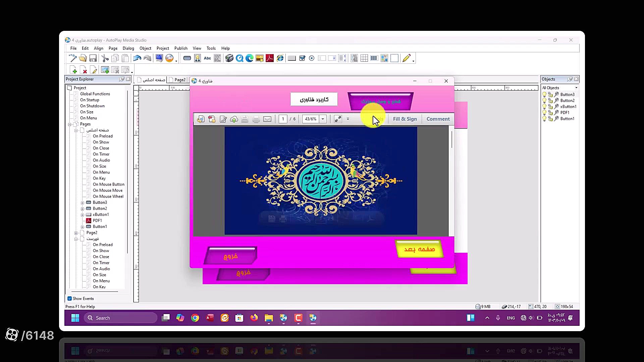Image resolution: width=644 pixels, height=362 pixels.
Task: Insert a RadioButton object from the toolbar
Action: (x=312, y=58)
